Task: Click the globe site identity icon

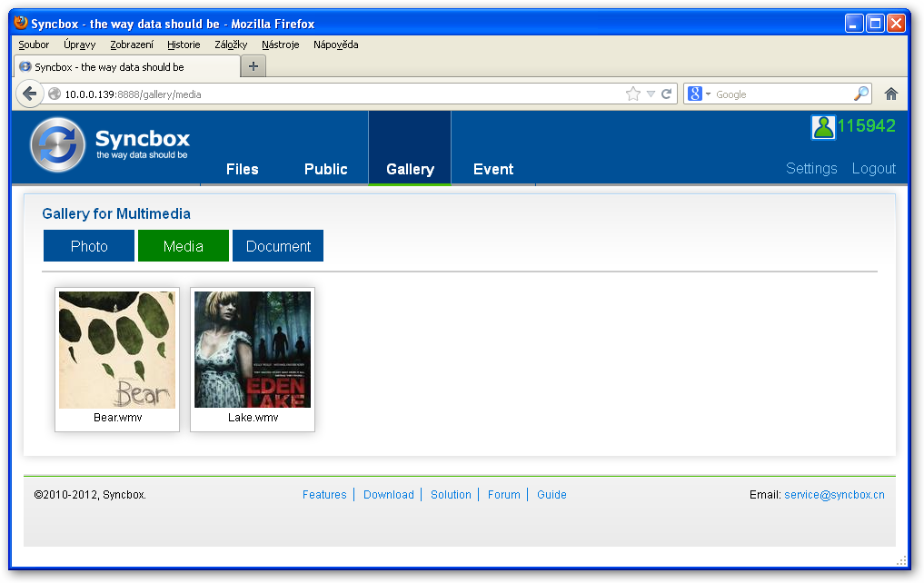Action: click(x=55, y=94)
